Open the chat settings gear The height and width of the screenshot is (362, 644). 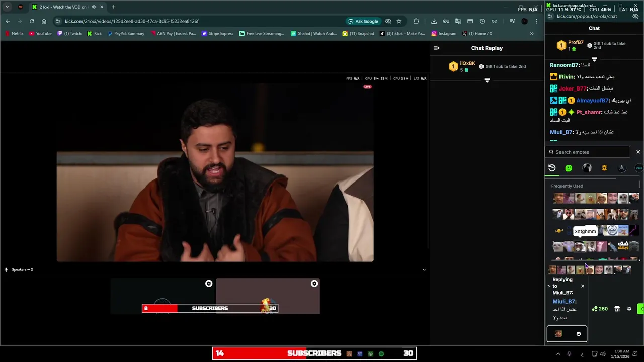629,309
